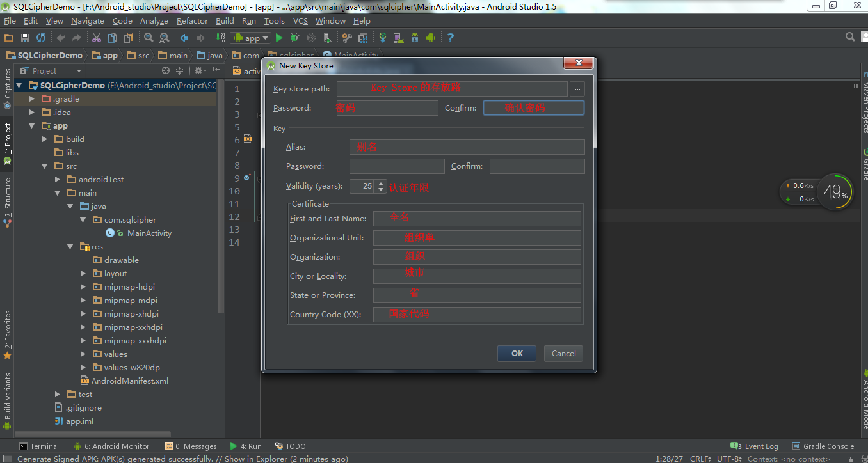868x463 pixels.
Task: Run app with the green play icon
Action: pyautogui.click(x=279, y=38)
